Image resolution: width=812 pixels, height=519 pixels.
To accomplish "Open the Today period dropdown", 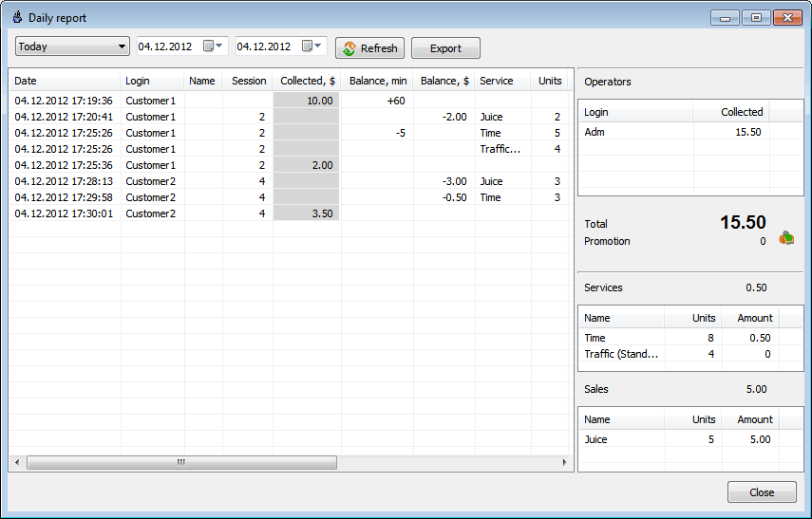I will [72, 46].
